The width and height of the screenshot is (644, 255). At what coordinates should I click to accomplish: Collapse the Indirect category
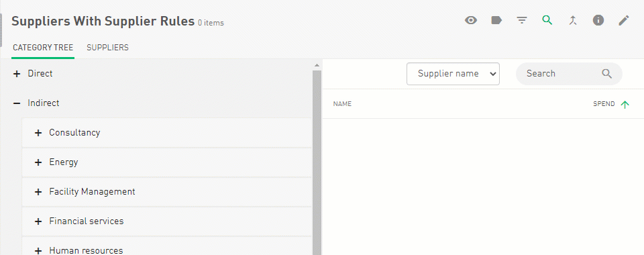[17, 103]
